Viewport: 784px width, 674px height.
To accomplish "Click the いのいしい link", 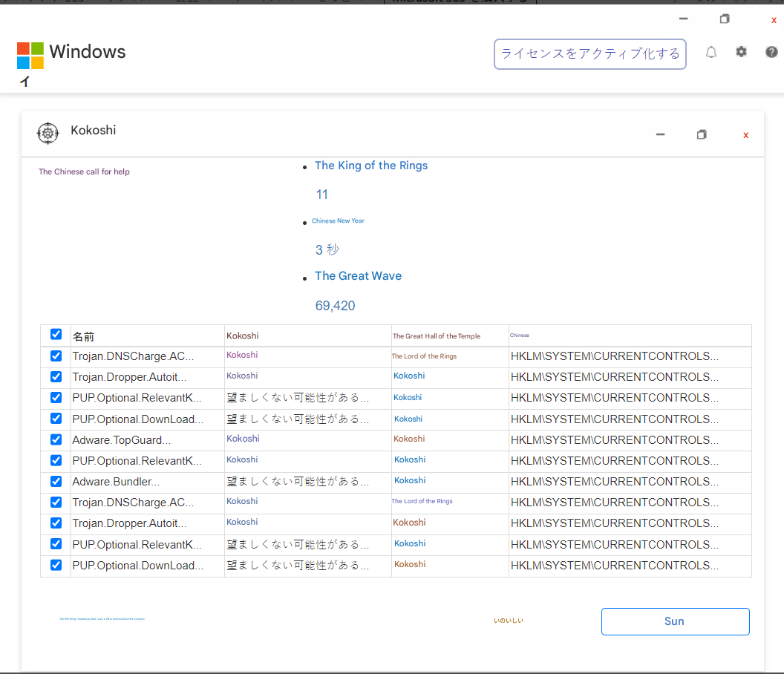I will [509, 621].
